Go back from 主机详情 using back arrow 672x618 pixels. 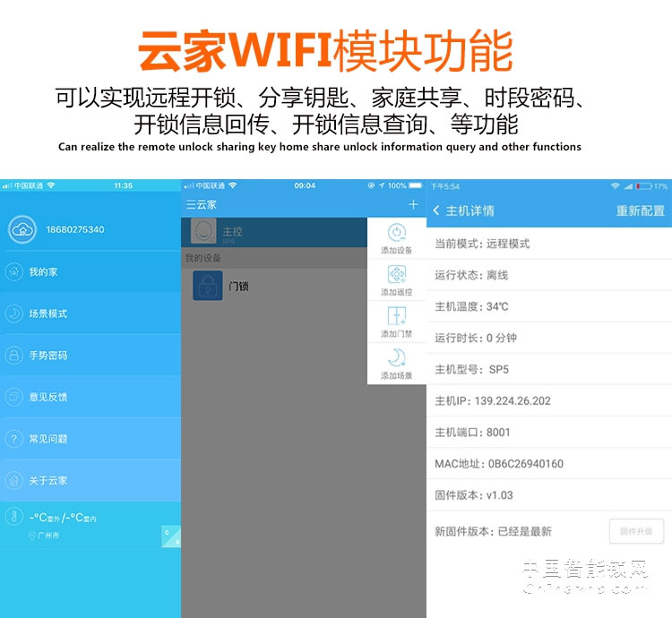tap(435, 210)
